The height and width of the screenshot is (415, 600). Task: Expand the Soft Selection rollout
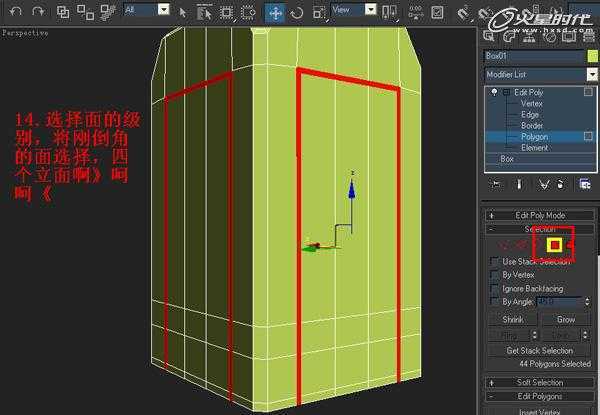pyautogui.click(x=540, y=382)
